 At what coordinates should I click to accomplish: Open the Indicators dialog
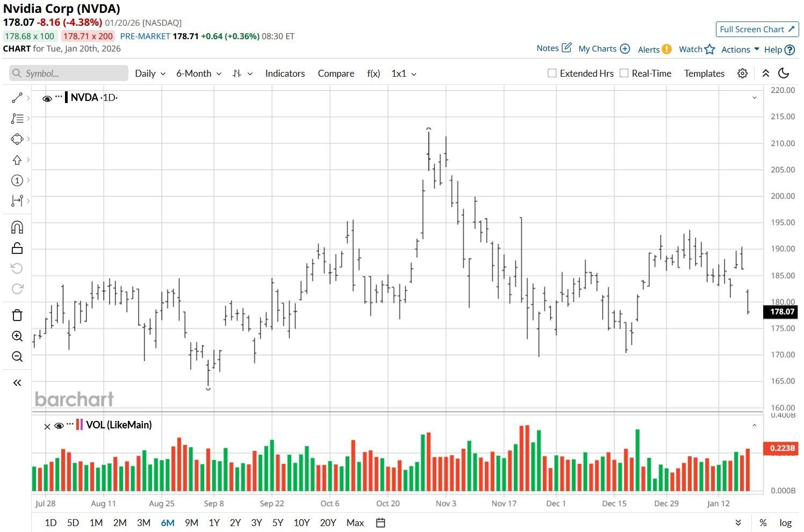point(285,74)
